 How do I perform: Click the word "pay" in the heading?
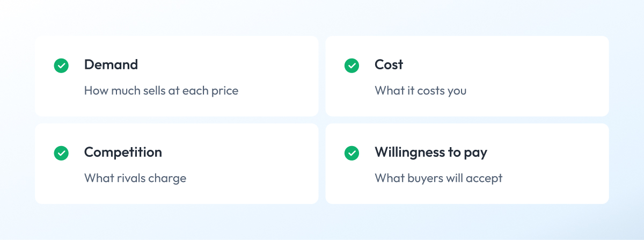[475, 154]
